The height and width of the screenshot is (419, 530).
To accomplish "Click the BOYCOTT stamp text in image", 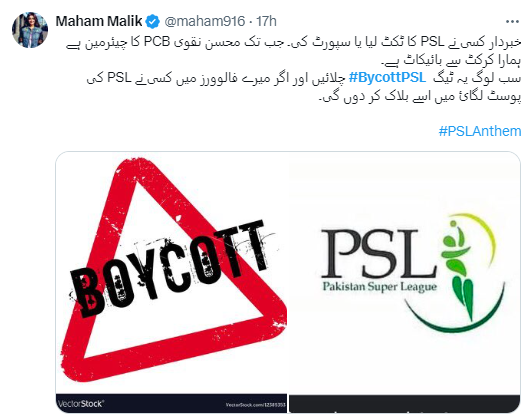I will 169,269.
